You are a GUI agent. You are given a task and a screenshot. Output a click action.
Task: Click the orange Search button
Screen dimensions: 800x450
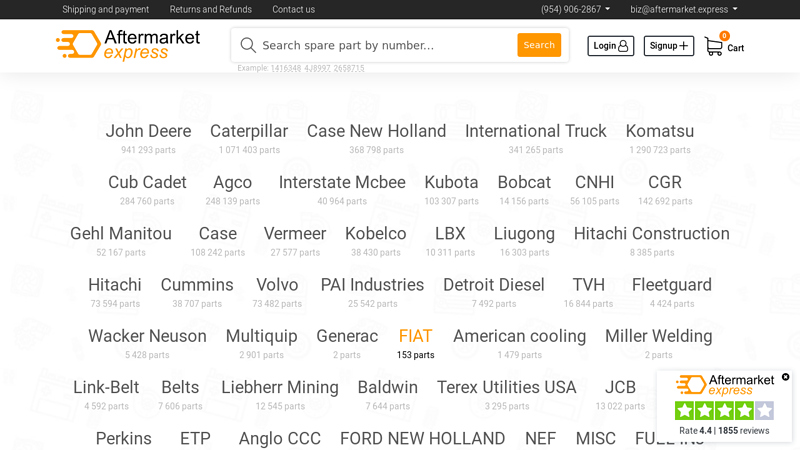(x=539, y=45)
